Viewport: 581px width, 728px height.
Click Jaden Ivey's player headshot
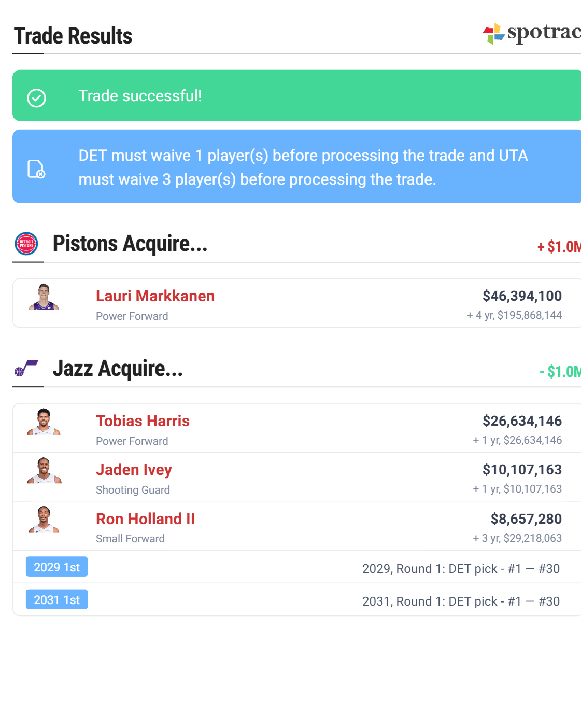click(44, 471)
